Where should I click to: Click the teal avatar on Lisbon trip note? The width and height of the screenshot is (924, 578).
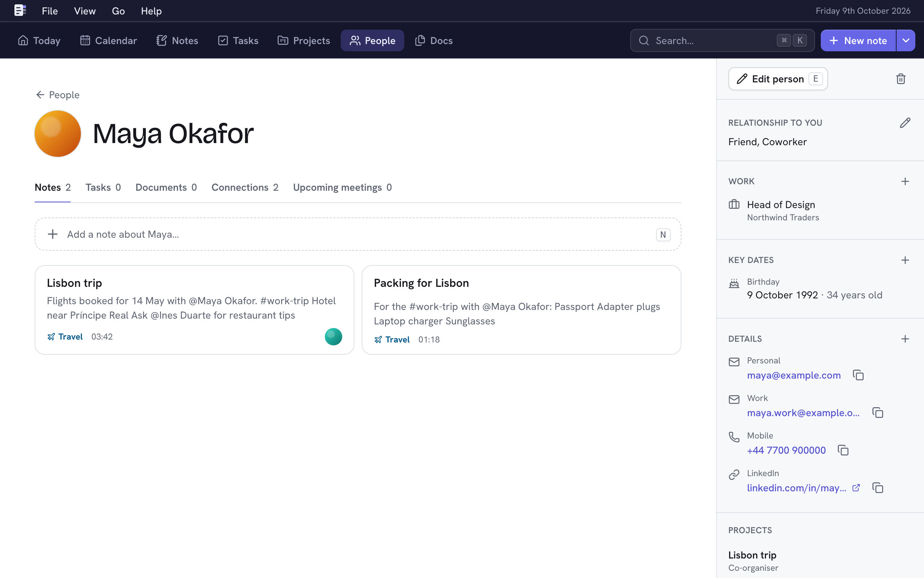tap(334, 336)
